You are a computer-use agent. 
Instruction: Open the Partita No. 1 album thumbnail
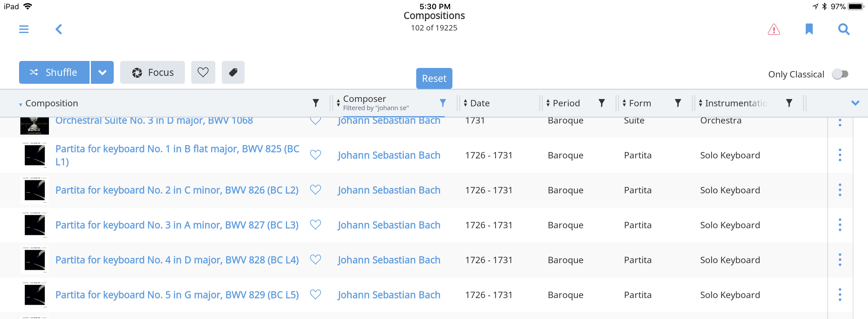(34, 155)
